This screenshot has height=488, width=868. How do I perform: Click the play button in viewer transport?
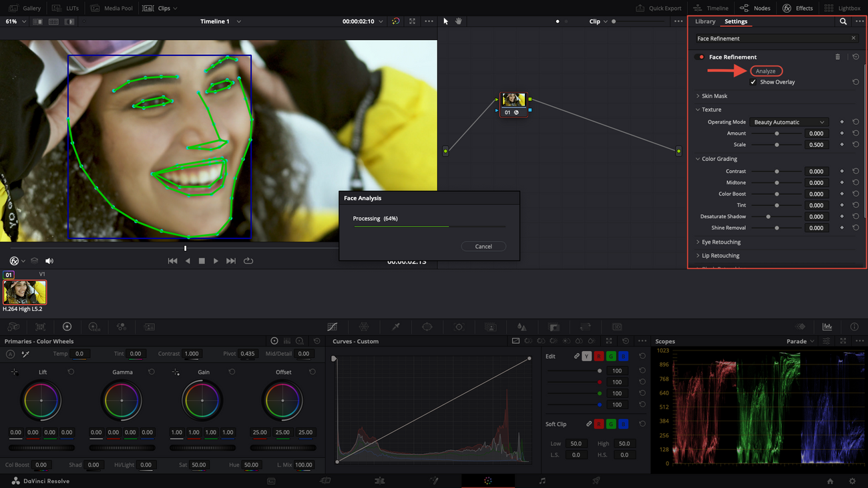[x=216, y=261]
